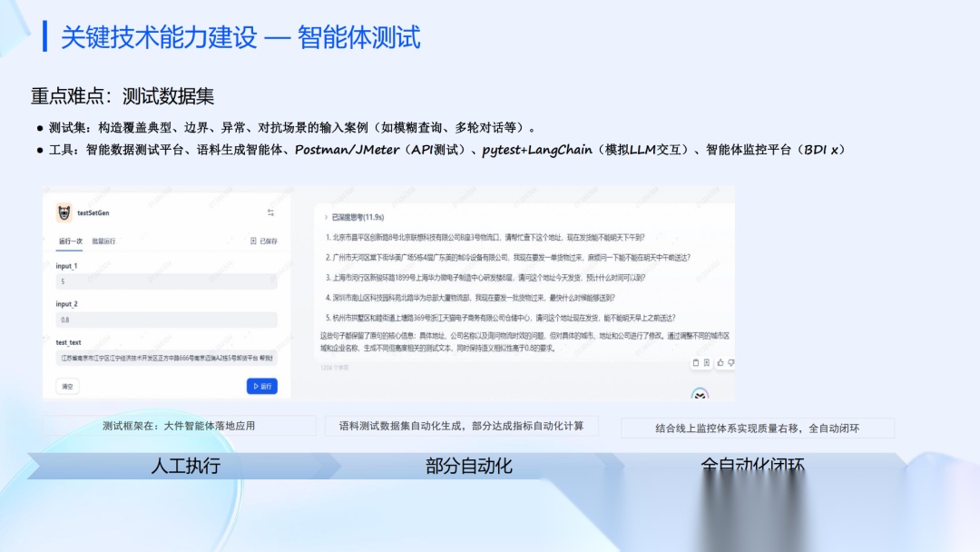Copy the response with the clipboard icon
Image resolution: width=980 pixels, height=552 pixels.
696,362
